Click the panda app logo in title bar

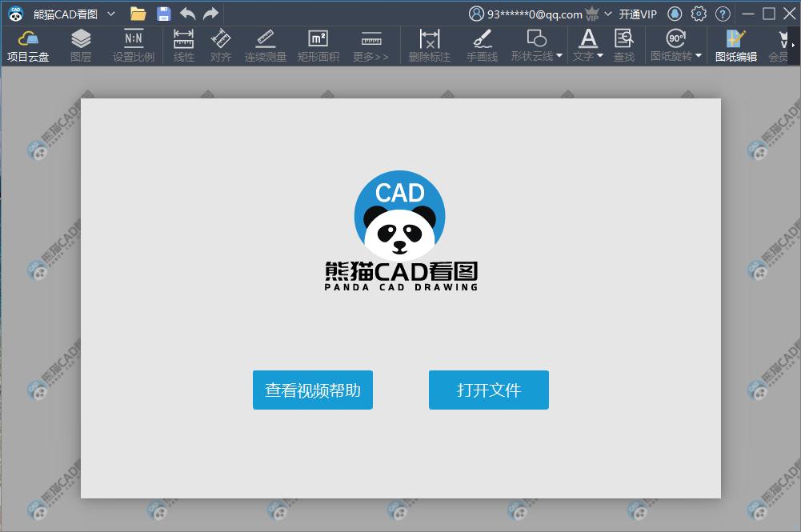coord(16,14)
